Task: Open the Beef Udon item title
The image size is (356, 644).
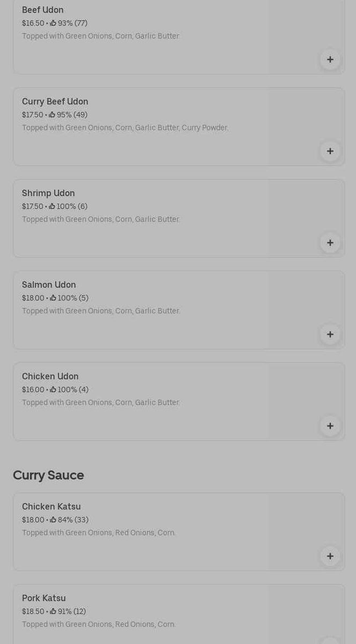Action: point(43,10)
